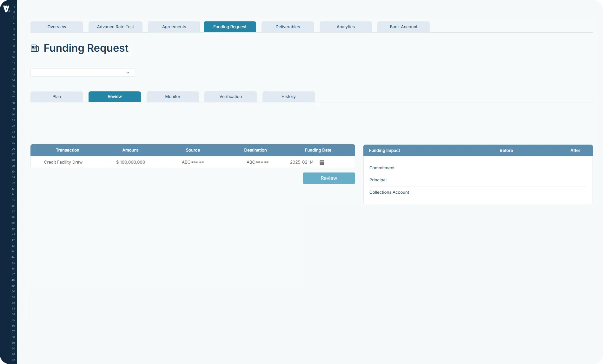Switch to the Plan sub-tab

56,96
